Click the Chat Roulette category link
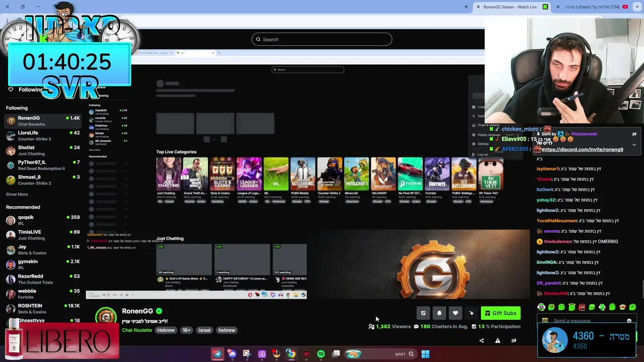644x362 pixels. [137, 330]
